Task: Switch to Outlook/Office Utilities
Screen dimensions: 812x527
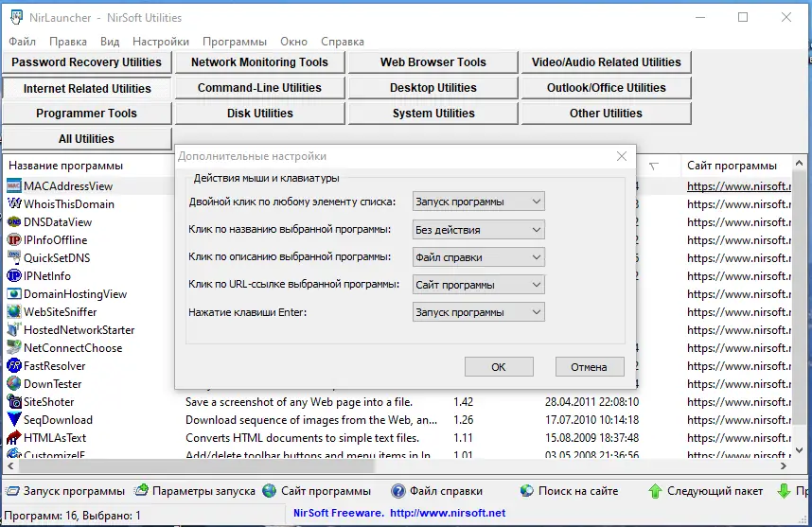Action: [x=606, y=88]
